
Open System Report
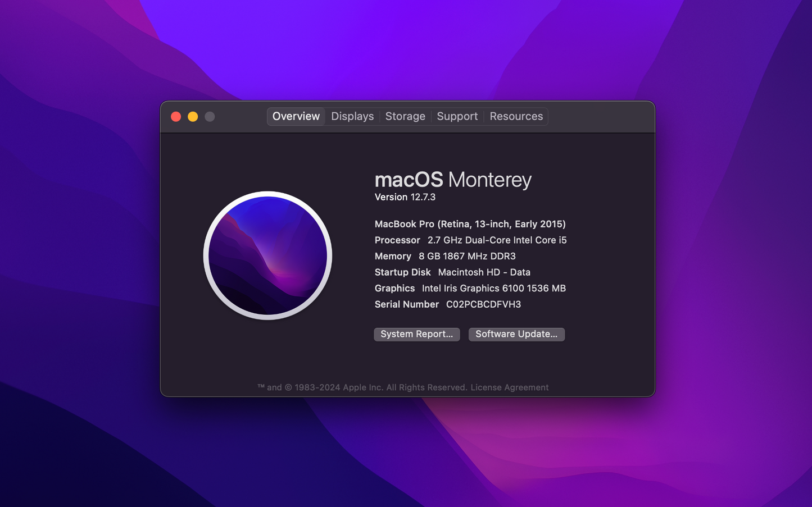[416, 334]
